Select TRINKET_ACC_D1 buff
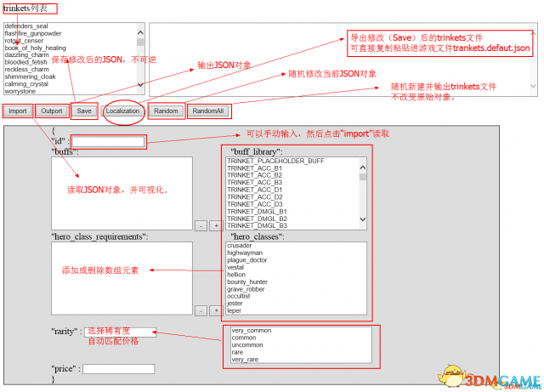Viewport: 544px width, 392px height. (255, 190)
